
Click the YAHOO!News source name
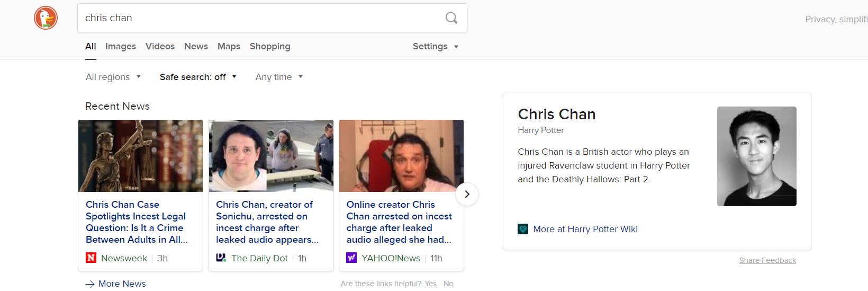click(x=391, y=258)
